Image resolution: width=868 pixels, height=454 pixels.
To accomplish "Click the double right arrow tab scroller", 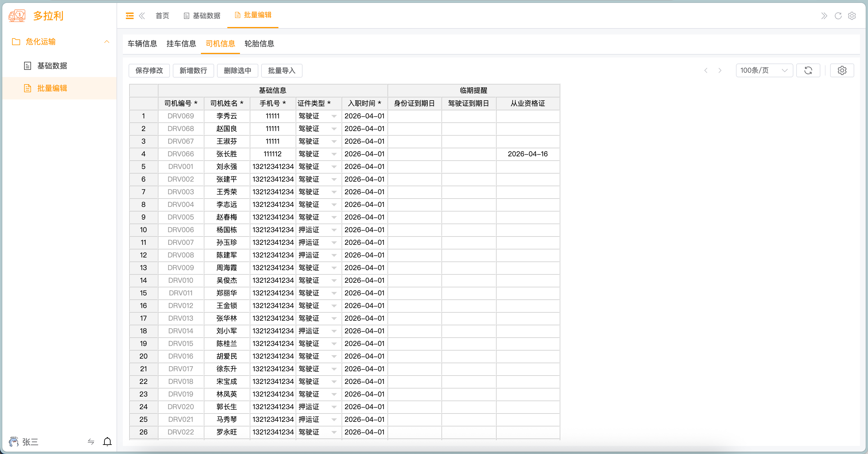I will [824, 16].
